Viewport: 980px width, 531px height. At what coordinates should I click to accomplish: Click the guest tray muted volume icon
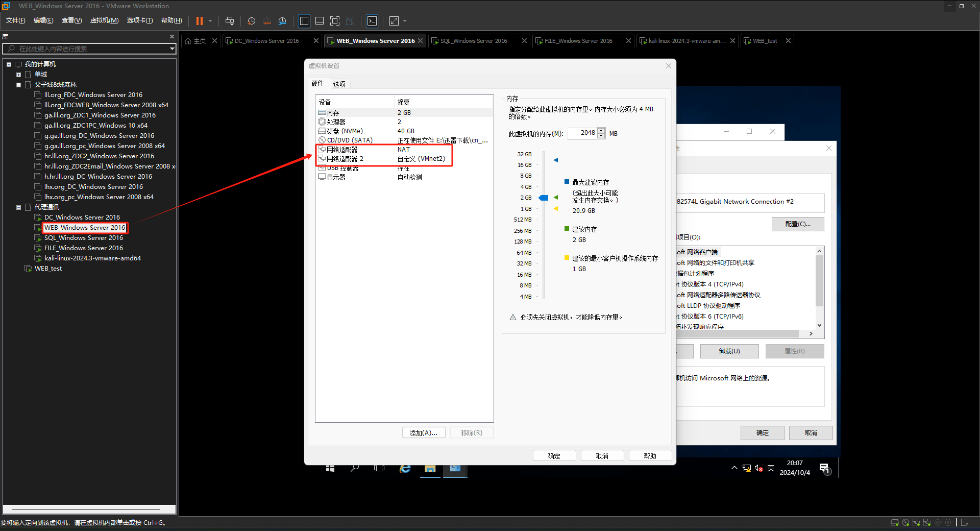[x=758, y=468]
